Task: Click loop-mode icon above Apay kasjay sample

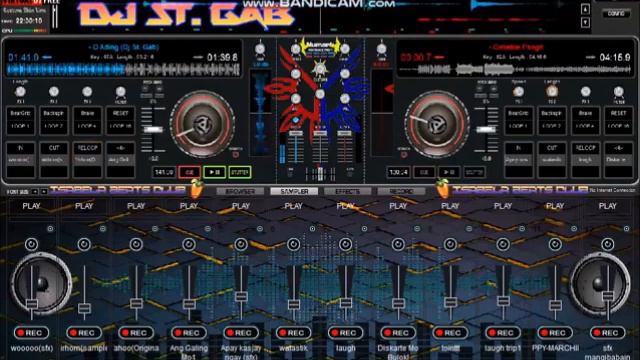Action: pos(241,244)
